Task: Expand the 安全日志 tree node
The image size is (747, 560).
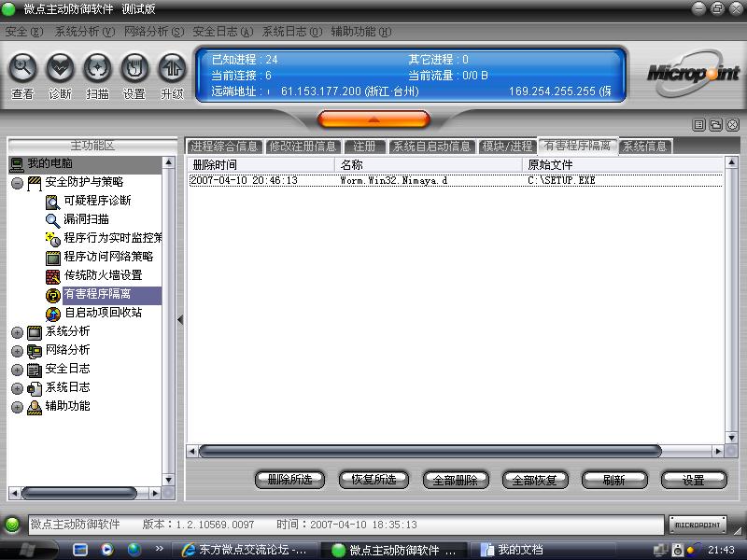Action: [17, 370]
